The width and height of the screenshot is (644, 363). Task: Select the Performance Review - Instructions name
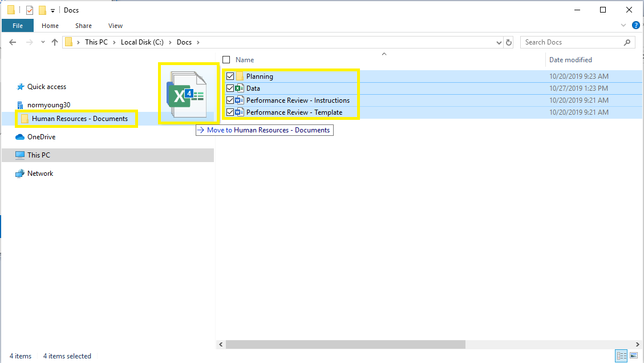point(298,100)
